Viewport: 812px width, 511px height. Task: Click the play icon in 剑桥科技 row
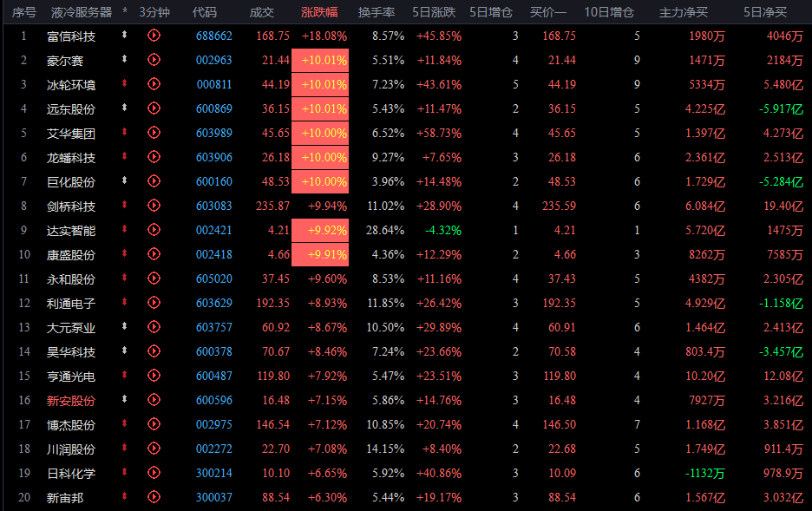[x=154, y=206]
